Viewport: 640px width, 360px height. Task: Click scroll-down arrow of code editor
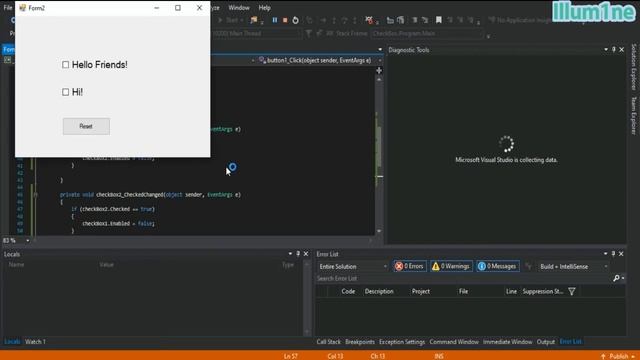pyautogui.click(x=379, y=231)
